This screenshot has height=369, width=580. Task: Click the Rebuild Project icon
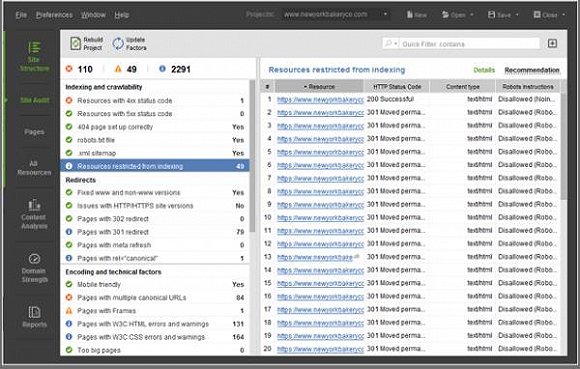click(x=75, y=44)
